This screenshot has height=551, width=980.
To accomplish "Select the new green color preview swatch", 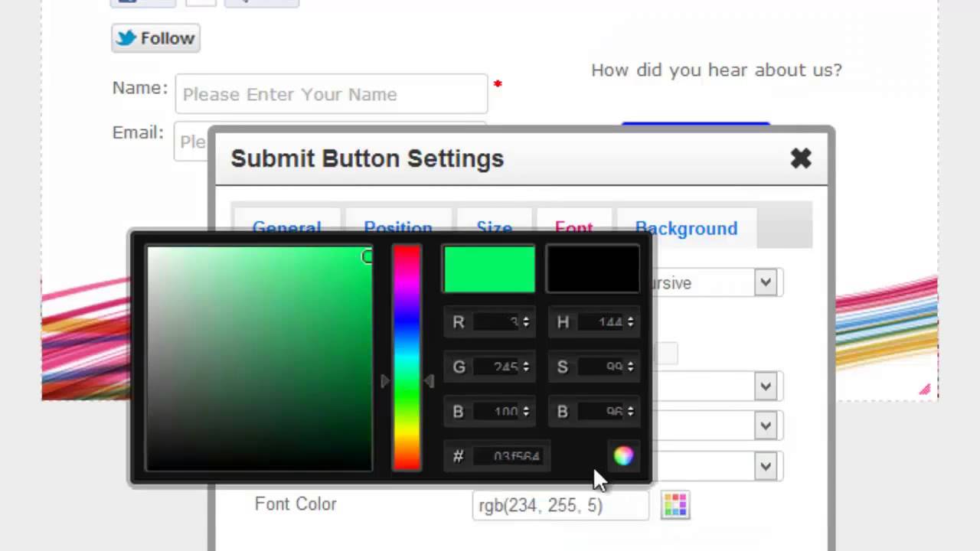I will tap(489, 269).
